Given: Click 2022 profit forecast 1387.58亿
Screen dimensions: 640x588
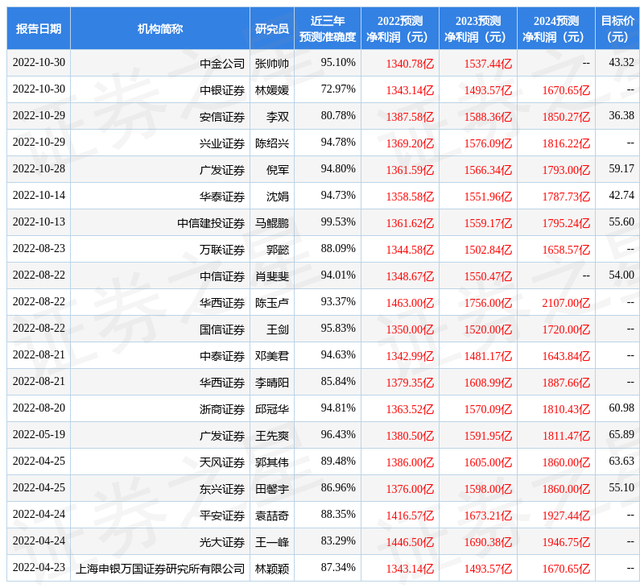Looking at the screenshot, I should 410,117.
